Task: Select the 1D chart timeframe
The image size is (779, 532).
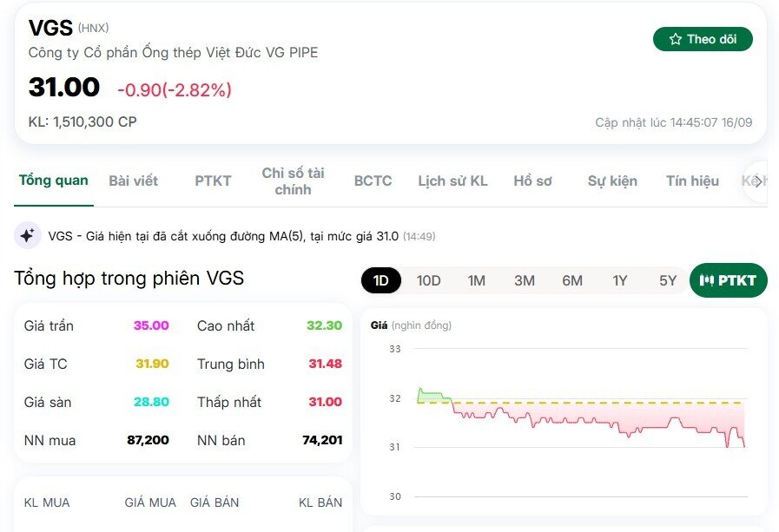Action: tap(381, 280)
